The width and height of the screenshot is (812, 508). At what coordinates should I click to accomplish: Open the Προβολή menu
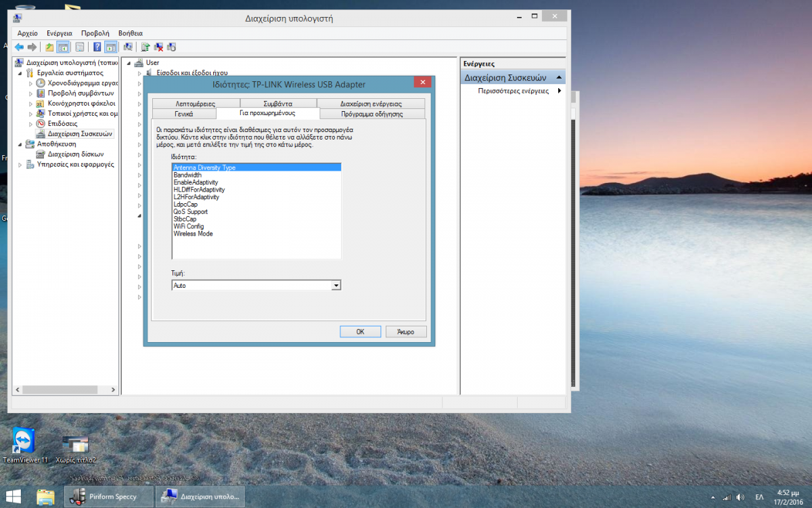(95, 33)
